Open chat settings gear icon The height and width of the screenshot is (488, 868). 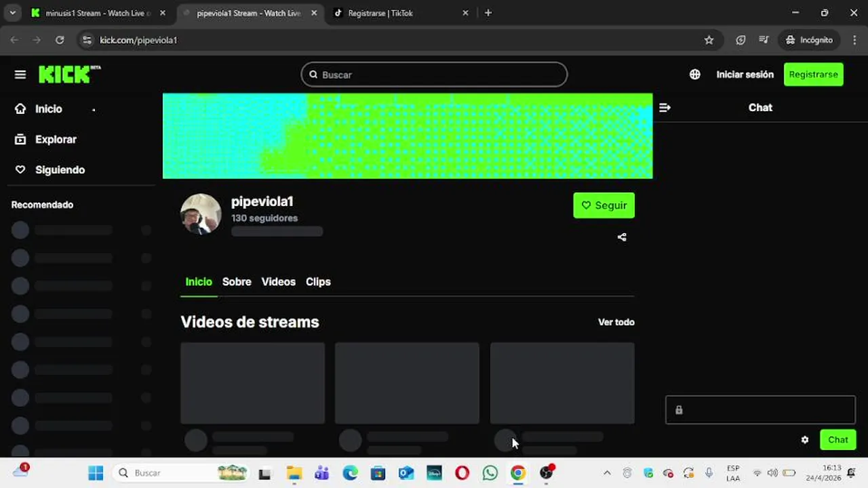click(805, 440)
